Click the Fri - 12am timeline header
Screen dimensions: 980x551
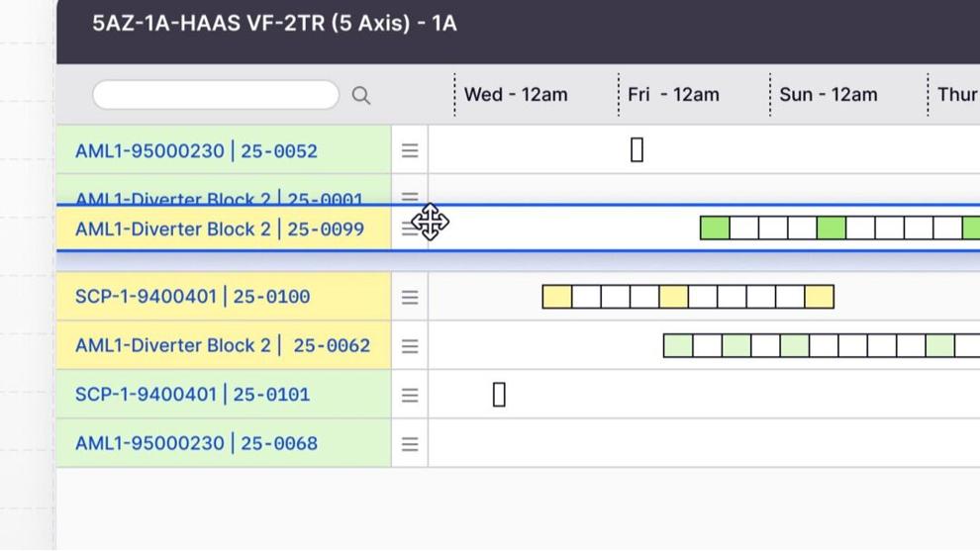click(673, 95)
